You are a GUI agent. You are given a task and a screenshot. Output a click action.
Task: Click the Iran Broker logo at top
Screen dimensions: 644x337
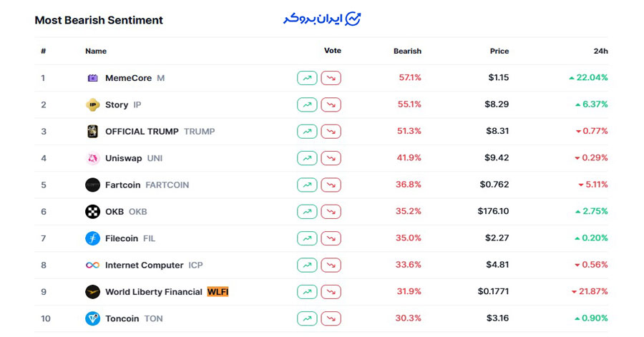coord(321,19)
